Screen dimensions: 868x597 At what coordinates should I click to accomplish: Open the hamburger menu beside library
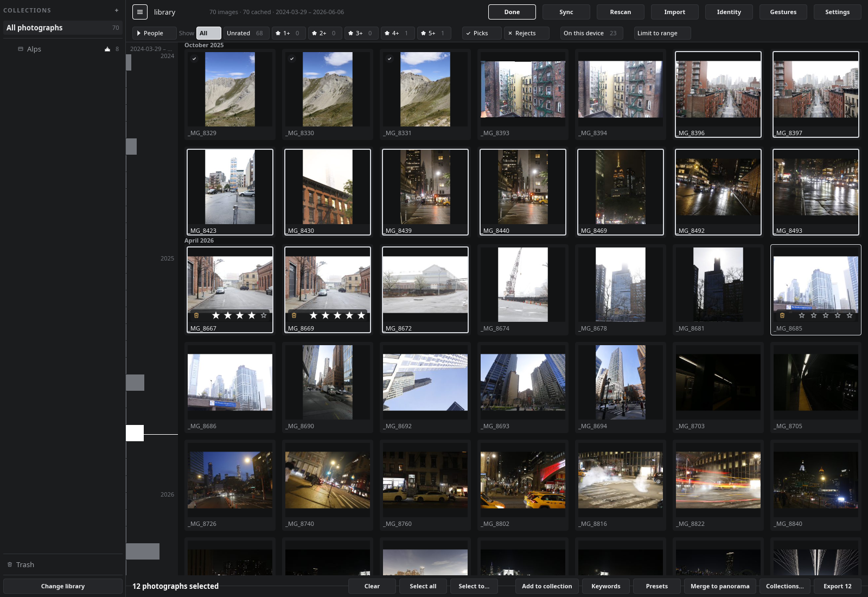pyautogui.click(x=140, y=12)
